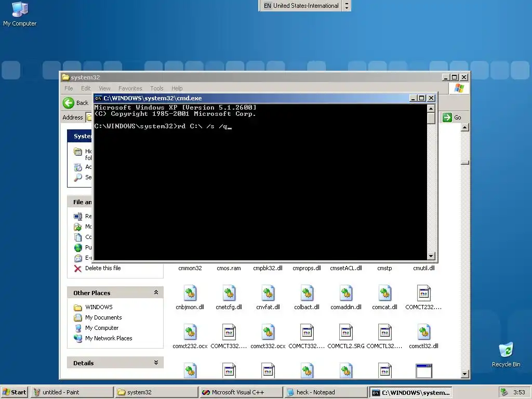This screenshot has height=399, width=532.
Task: Open the Recycle Bin on desktop
Action: click(x=506, y=354)
